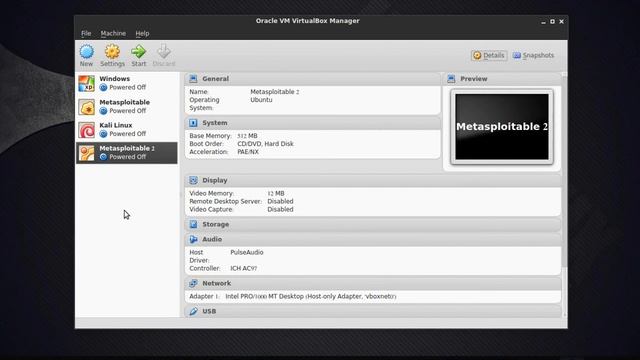Click the 'ICH AC97' controller value
This screenshot has height=360, width=640.
244,268
